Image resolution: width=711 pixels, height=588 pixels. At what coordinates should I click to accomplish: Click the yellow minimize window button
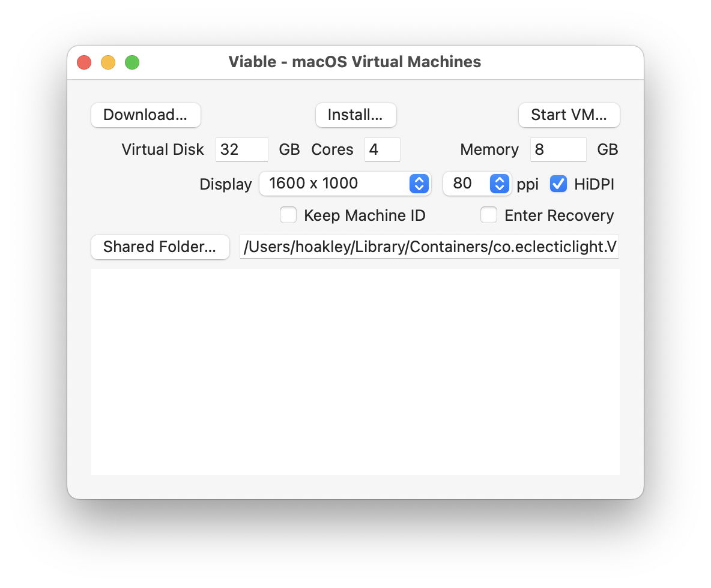[108, 62]
